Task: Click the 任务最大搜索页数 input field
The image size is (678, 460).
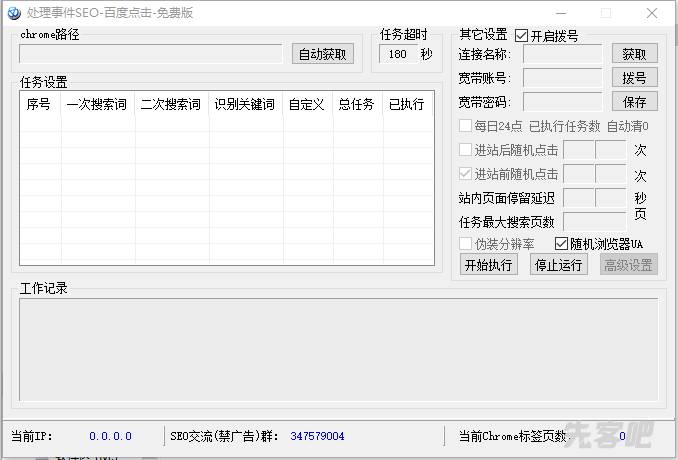Action: [595, 221]
